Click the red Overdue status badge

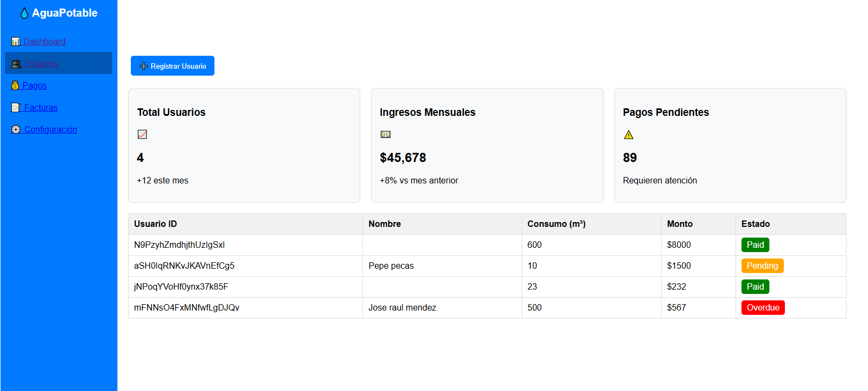pyautogui.click(x=762, y=308)
